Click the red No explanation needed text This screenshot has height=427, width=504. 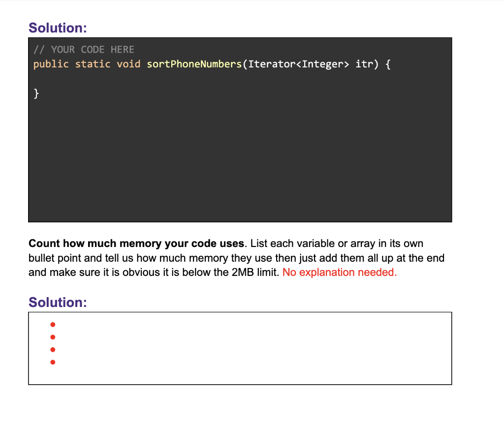click(x=339, y=272)
